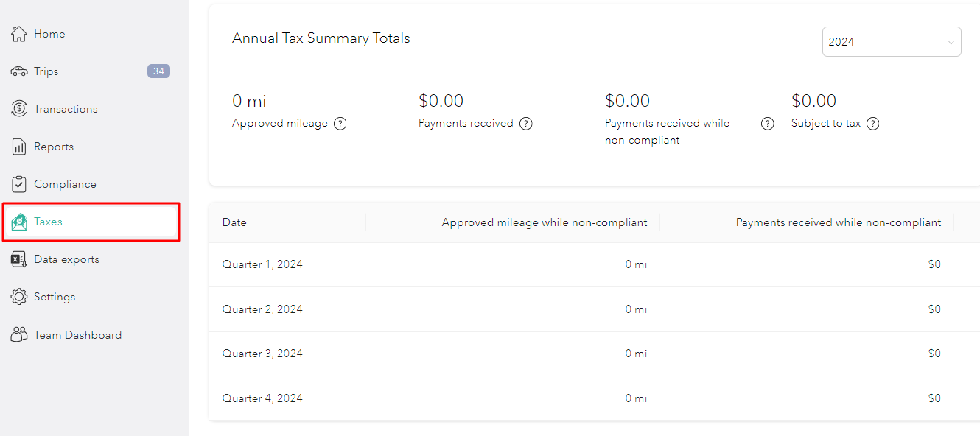
Task: Click the Home house icon
Action: click(19, 34)
